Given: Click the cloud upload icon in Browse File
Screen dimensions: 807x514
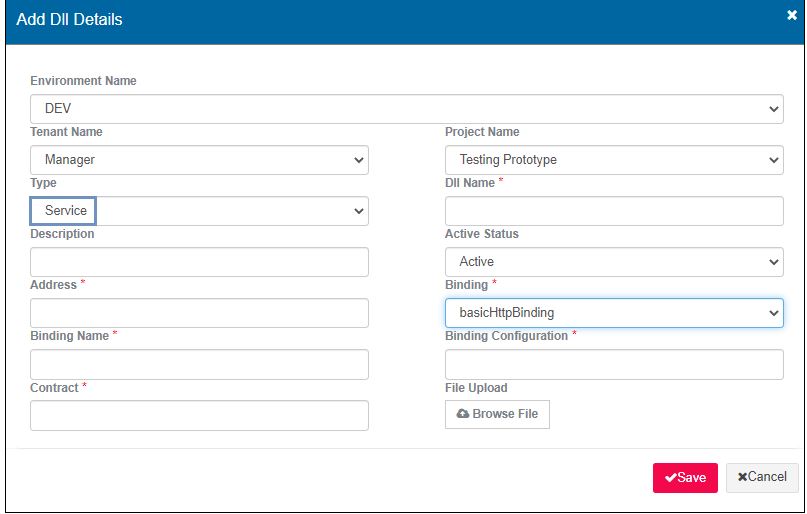Looking at the screenshot, I should 463,414.
